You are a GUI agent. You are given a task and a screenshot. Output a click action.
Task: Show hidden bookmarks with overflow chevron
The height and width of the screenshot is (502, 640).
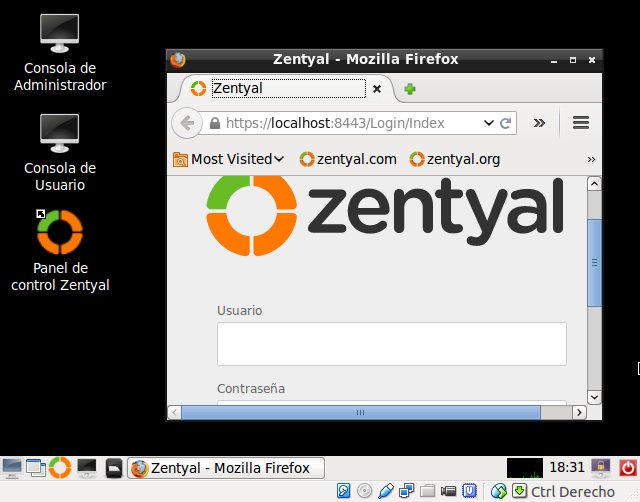tap(591, 160)
